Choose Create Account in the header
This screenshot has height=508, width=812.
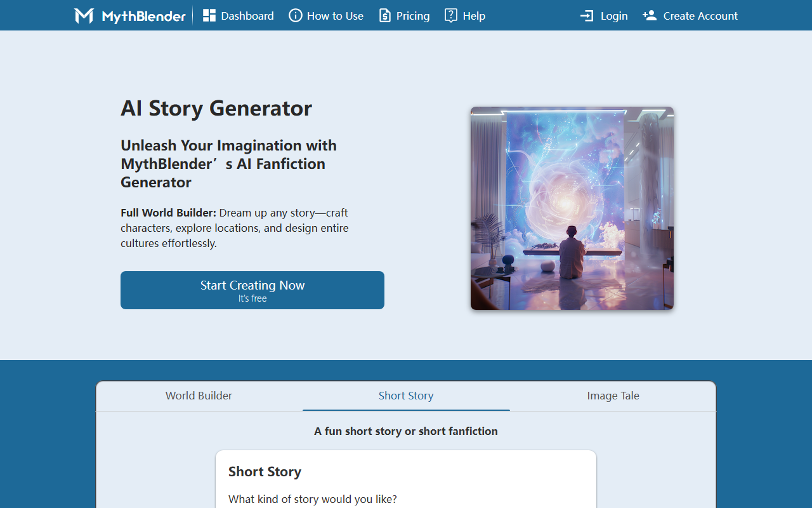(690, 16)
